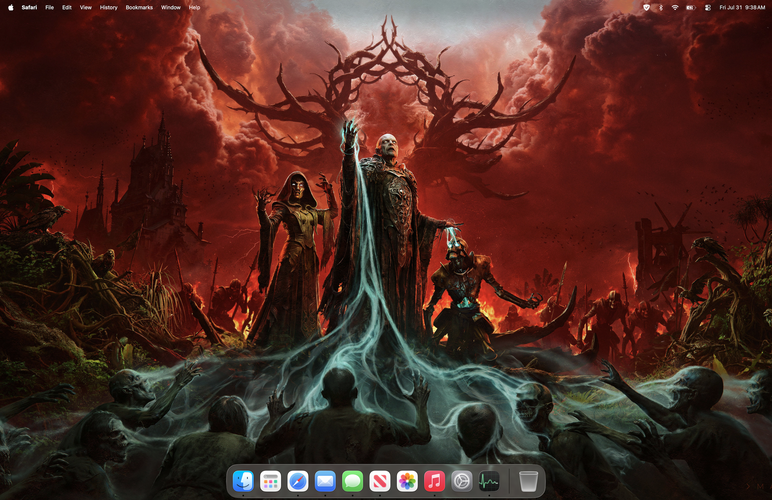772x500 pixels.
Task: Open the Trash in the Dock
Action: [x=528, y=481]
